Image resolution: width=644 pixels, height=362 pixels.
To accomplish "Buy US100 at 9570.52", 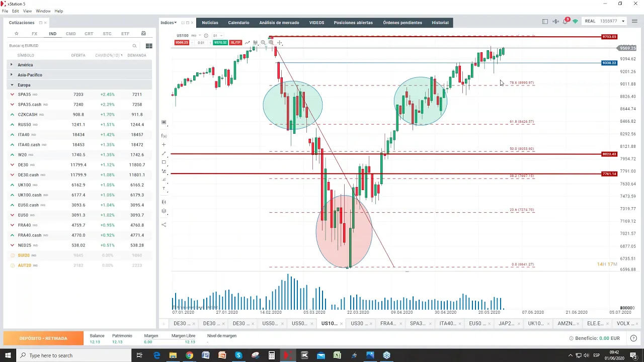I will (x=220, y=43).
